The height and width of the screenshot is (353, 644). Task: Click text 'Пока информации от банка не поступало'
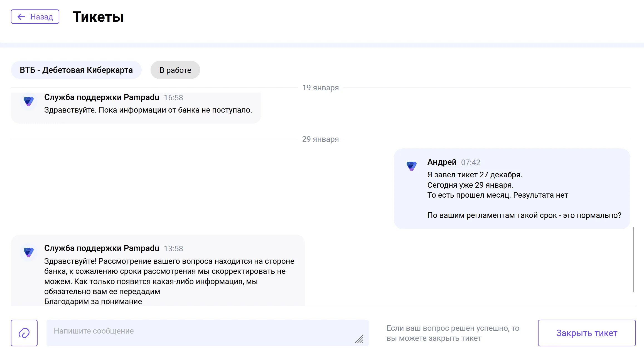pos(175,110)
